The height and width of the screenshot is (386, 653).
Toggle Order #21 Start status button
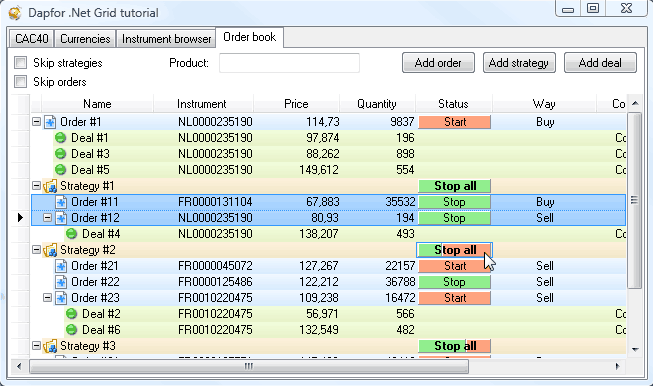(x=454, y=266)
